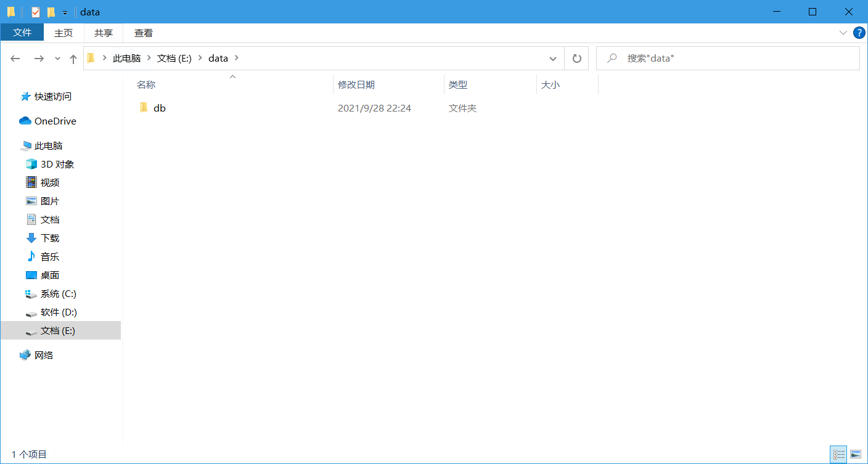Click the Properties quick access toolbar icon

tap(36, 12)
